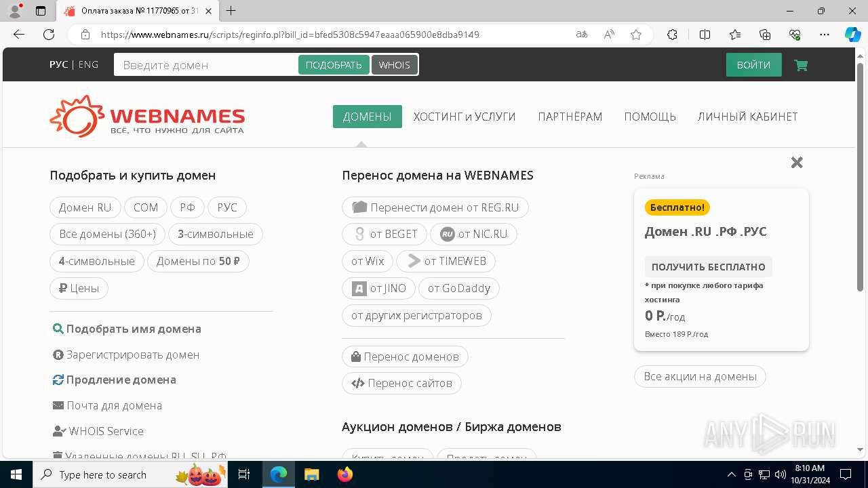Click the WHOIS button
This screenshot has width=868, height=488.
395,65
